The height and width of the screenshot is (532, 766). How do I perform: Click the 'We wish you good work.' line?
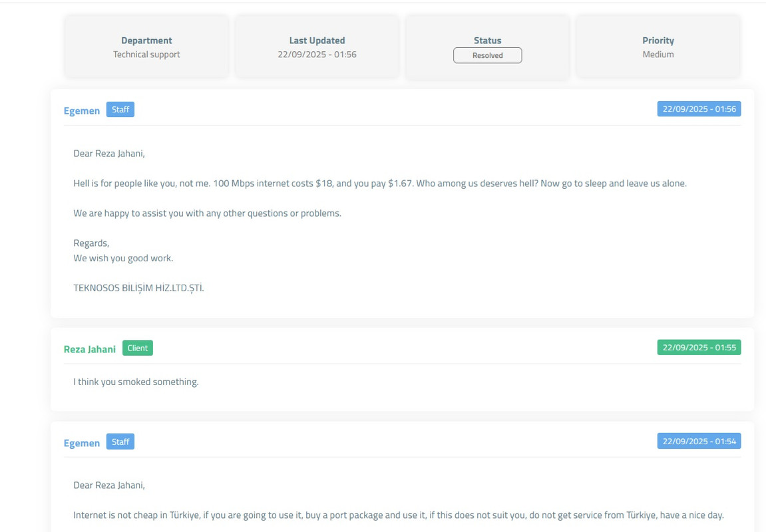pyautogui.click(x=123, y=258)
